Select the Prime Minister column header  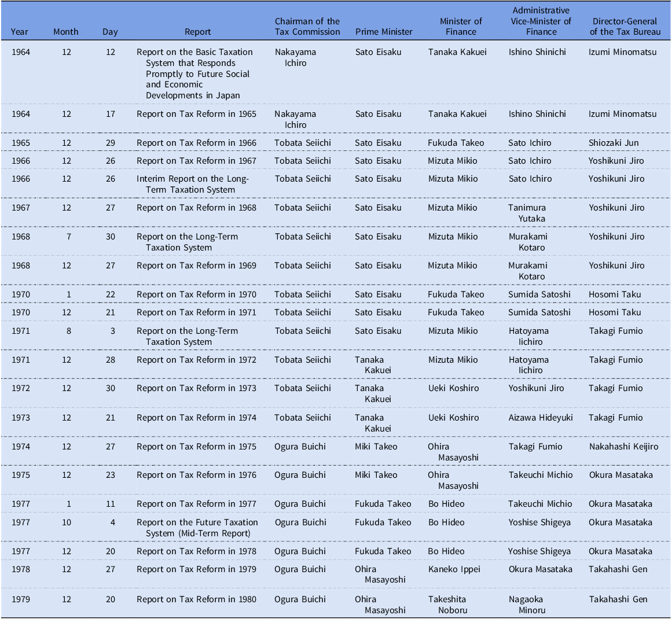[x=384, y=32]
